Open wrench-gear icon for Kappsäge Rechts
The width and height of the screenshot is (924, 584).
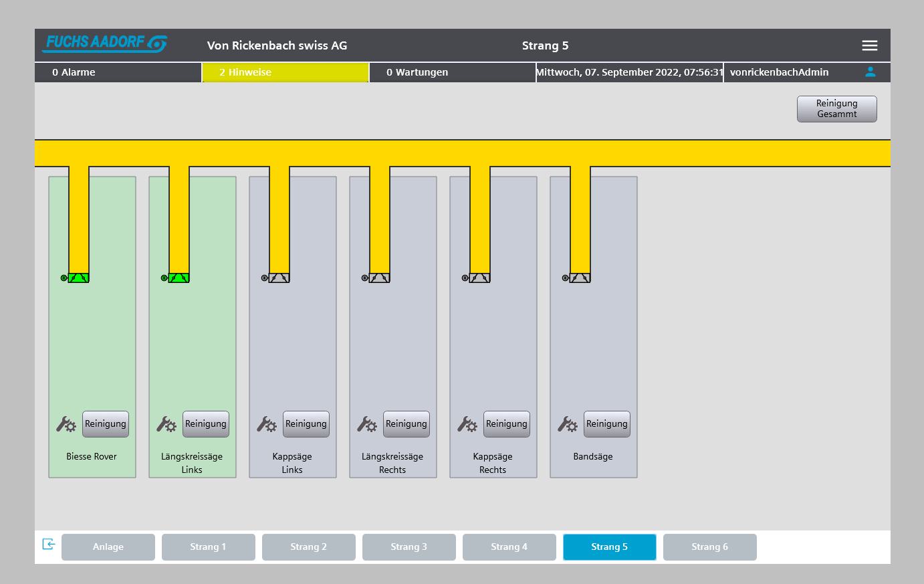[467, 424]
